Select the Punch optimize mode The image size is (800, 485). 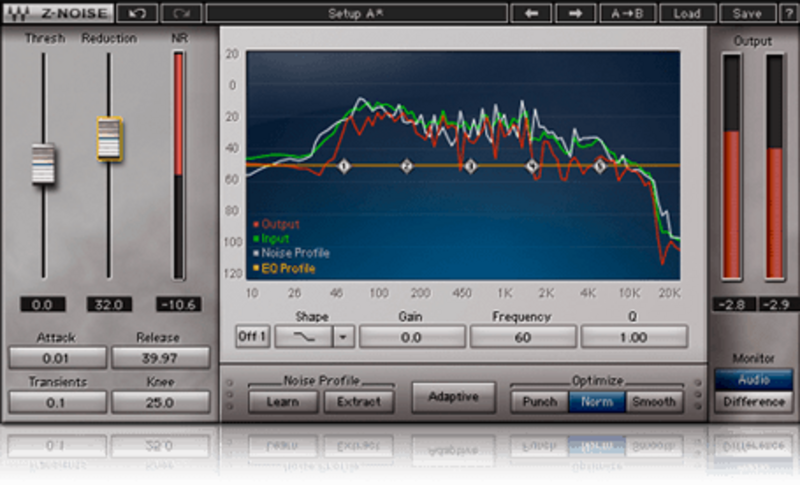[540, 402]
